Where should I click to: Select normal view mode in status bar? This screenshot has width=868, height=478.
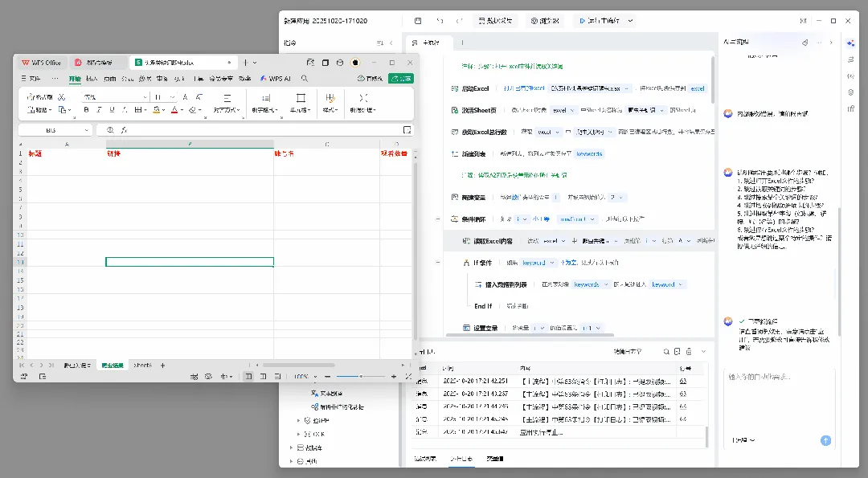[248, 376]
